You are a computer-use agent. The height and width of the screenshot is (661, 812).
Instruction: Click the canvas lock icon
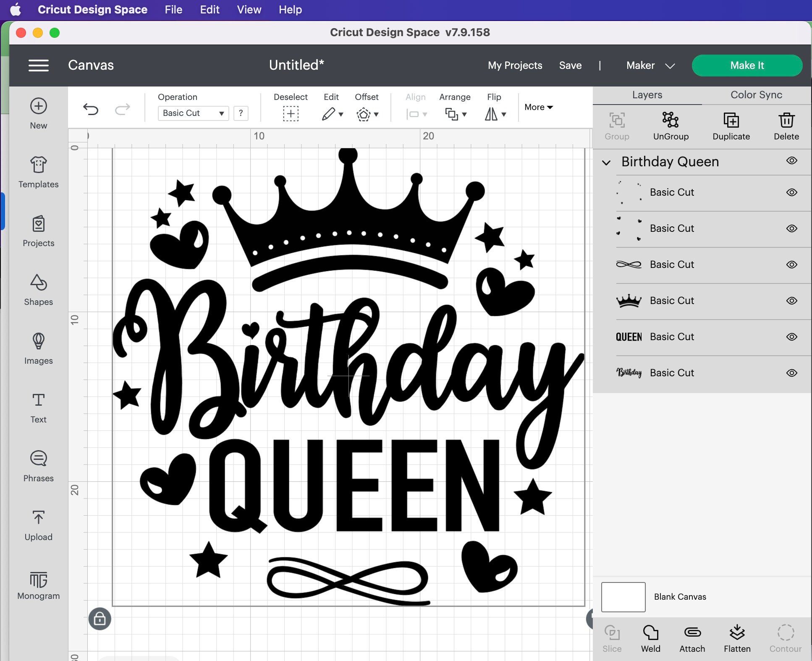point(100,619)
